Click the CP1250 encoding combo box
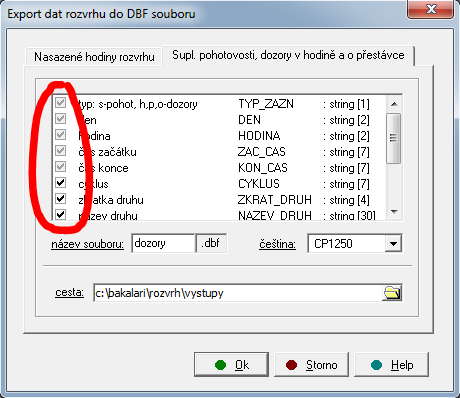Viewport: 460px width, 398px height. pyautogui.click(x=355, y=244)
